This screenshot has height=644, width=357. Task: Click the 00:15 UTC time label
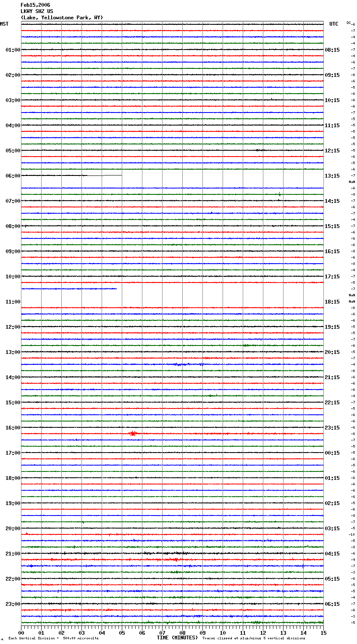click(x=332, y=453)
